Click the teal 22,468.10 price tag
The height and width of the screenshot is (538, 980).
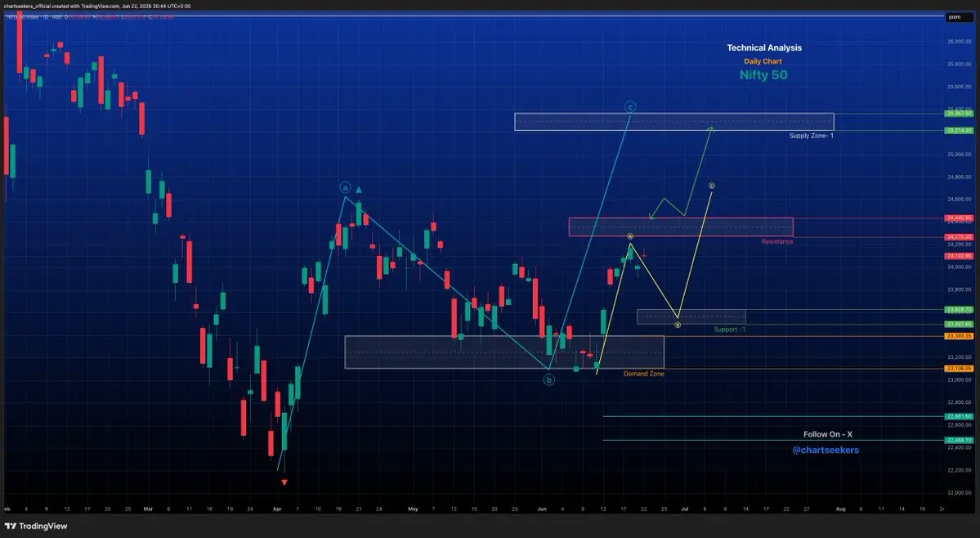pyautogui.click(x=960, y=440)
